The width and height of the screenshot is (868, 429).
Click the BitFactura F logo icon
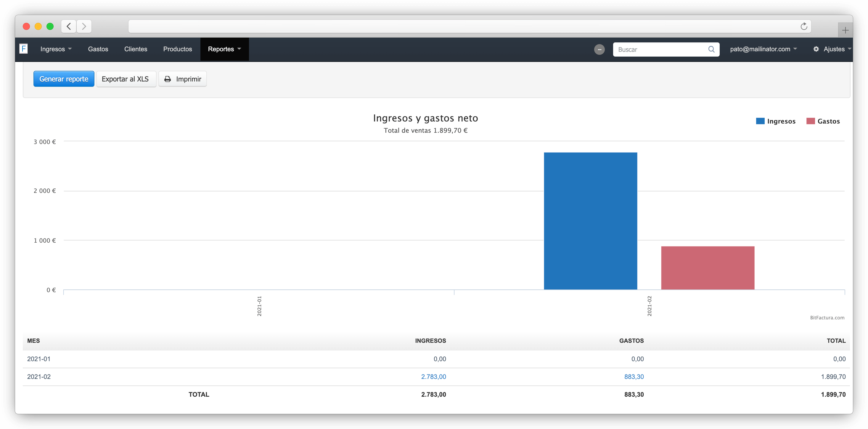click(x=23, y=49)
